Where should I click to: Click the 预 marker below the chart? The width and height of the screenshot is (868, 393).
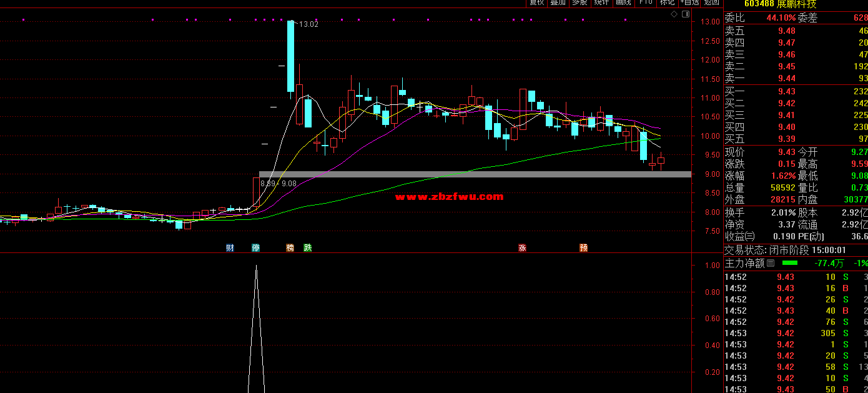click(583, 248)
